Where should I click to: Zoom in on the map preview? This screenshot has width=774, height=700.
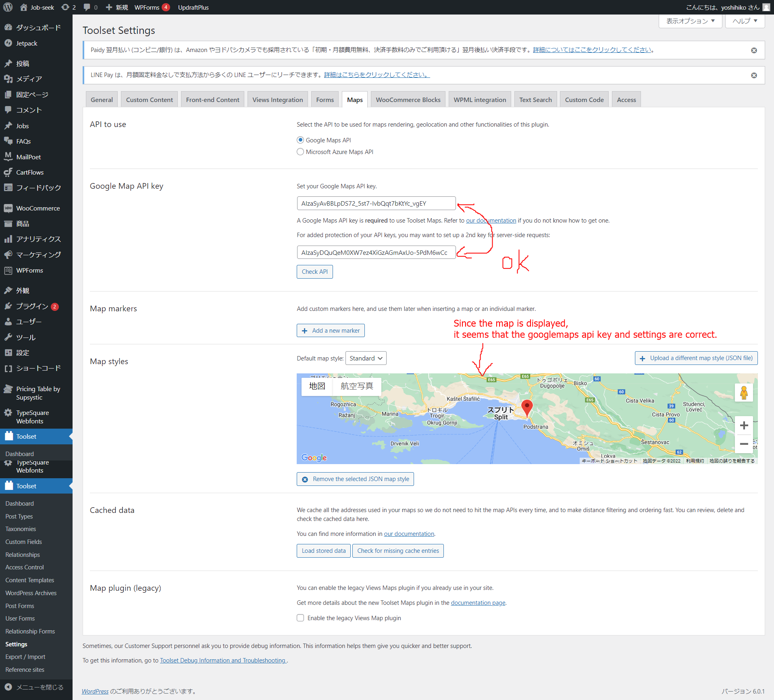coord(744,425)
